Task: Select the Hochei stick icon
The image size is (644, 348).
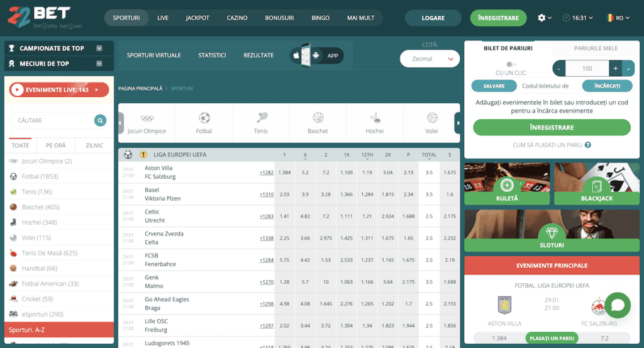Action: (x=375, y=118)
